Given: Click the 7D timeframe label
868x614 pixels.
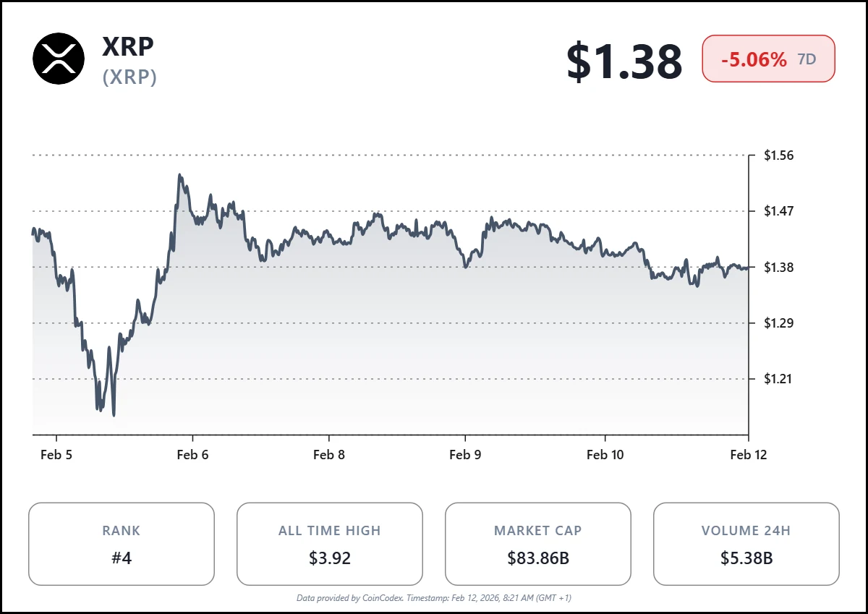Looking at the screenshot, I should pyautogui.click(x=807, y=59).
